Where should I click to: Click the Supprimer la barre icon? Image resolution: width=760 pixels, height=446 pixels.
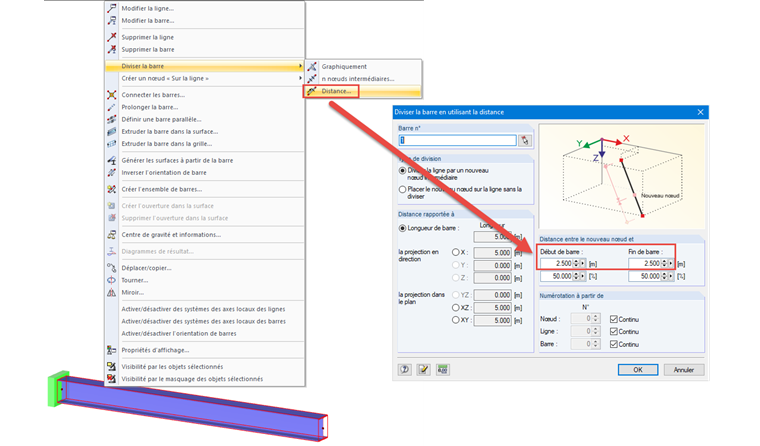(112, 49)
